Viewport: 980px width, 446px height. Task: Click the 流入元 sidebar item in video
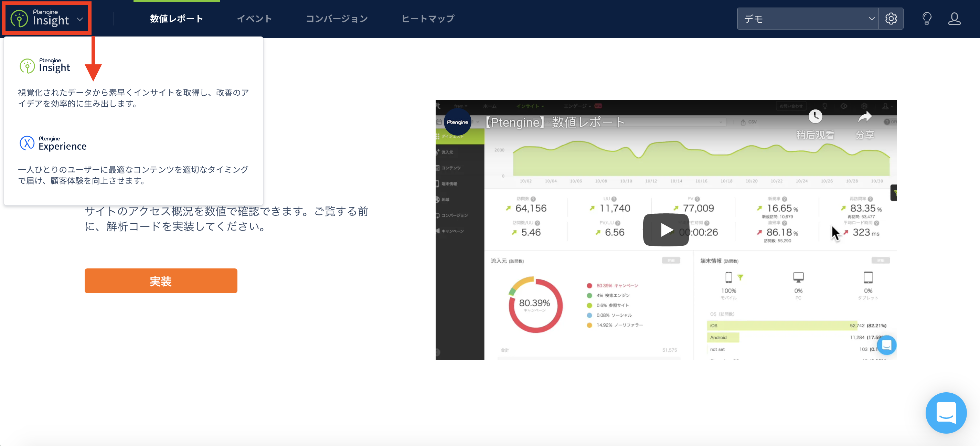pos(447,152)
